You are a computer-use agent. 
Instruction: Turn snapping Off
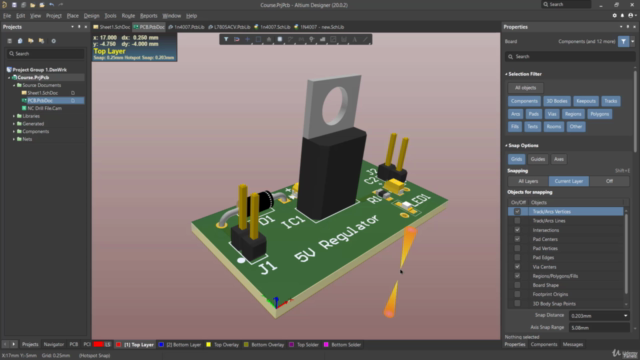click(x=609, y=181)
